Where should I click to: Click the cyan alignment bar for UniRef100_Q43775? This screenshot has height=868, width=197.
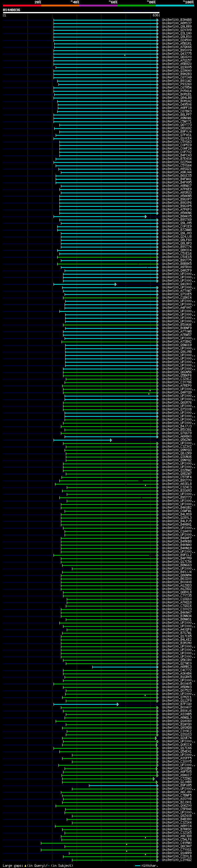click(x=106, y=54)
